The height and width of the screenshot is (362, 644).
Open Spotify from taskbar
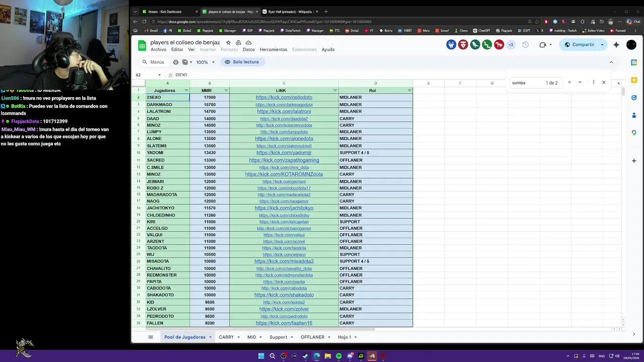click(339, 356)
